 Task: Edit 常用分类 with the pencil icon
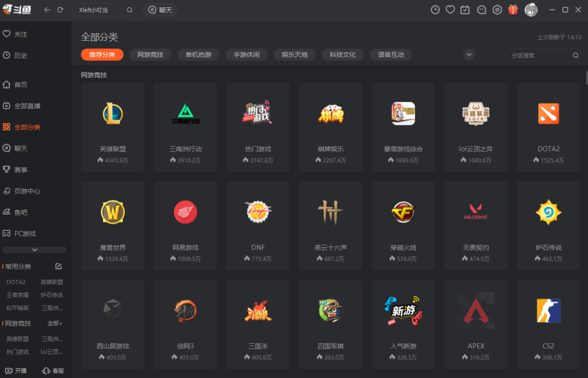click(59, 266)
